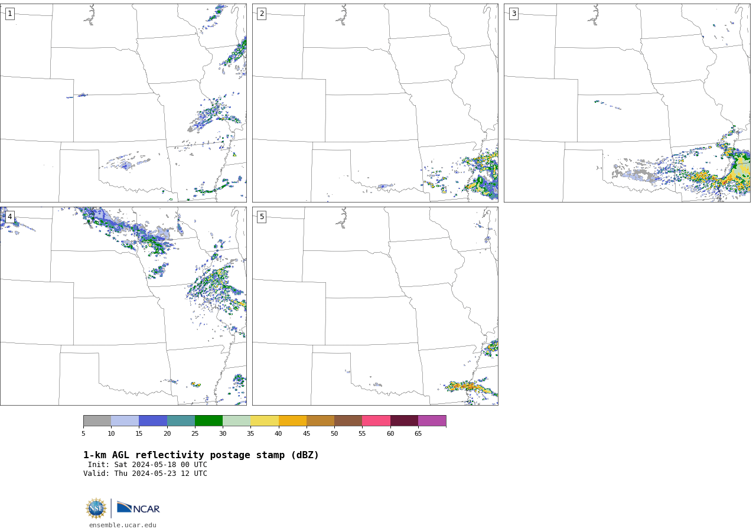The height and width of the screenshot is (532, 756).
Task: Click the colorbar tick label 35
Action: click(x=250, y=434)
